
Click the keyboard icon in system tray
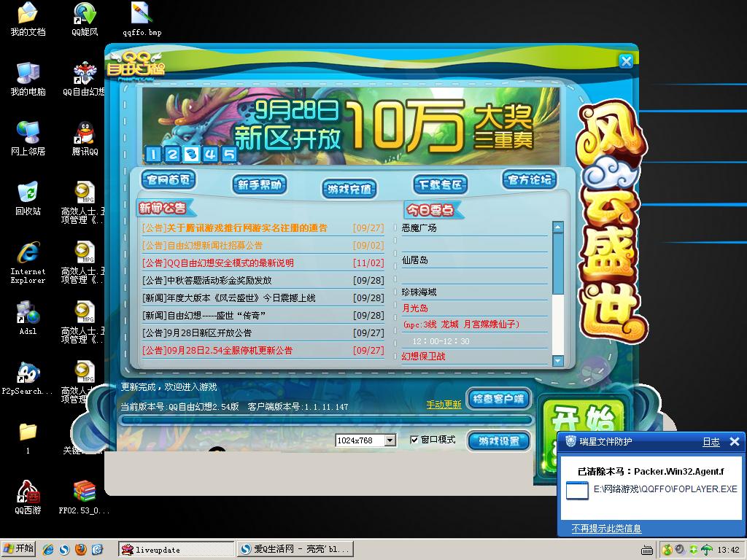pyautogui.click(x=646, y=550)
